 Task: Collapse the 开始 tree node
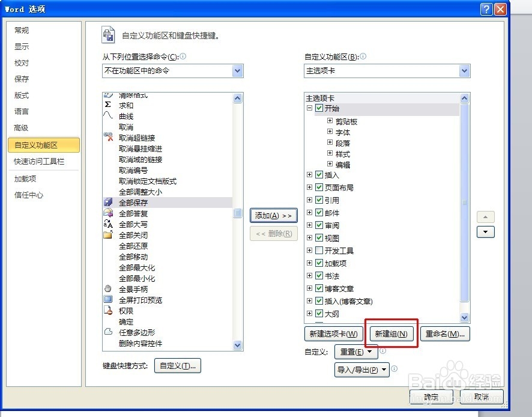[x=309, y=108]
